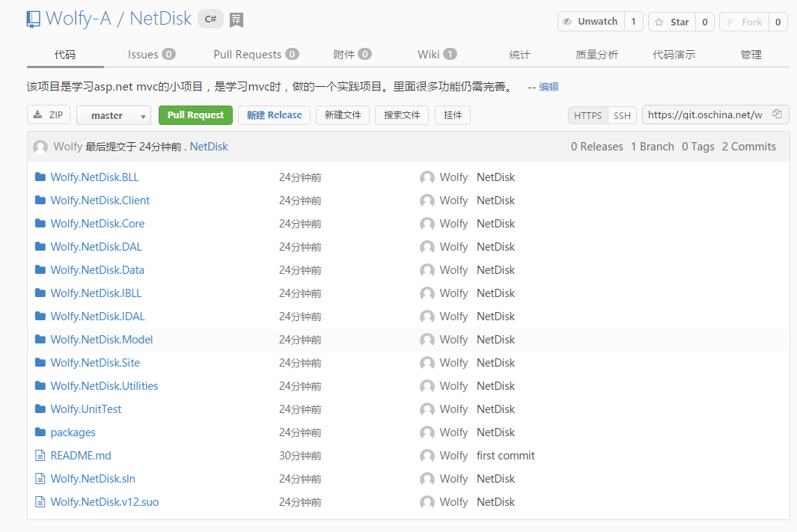
Task: Open NetDisk commit link in header row
Action: tap(209, 147)
